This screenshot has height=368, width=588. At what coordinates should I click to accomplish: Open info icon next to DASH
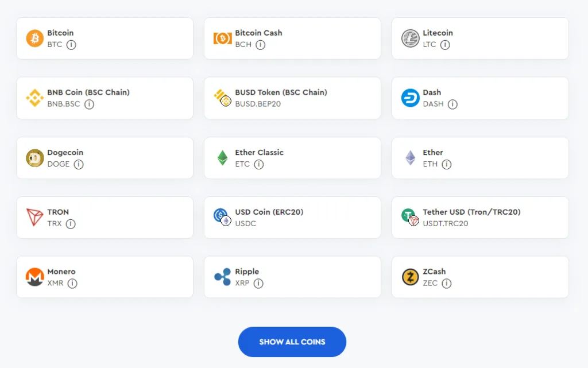pos(452,104)
